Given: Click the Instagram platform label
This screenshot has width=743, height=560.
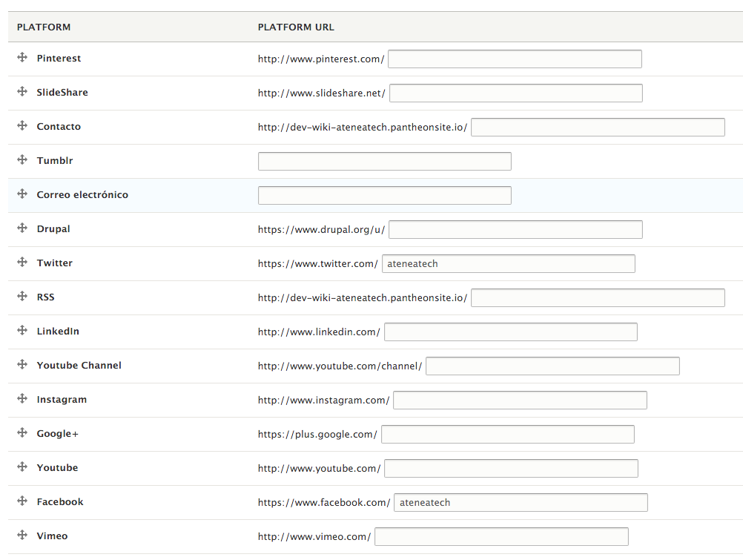Looking at the screenshot, I should (62, 399).
